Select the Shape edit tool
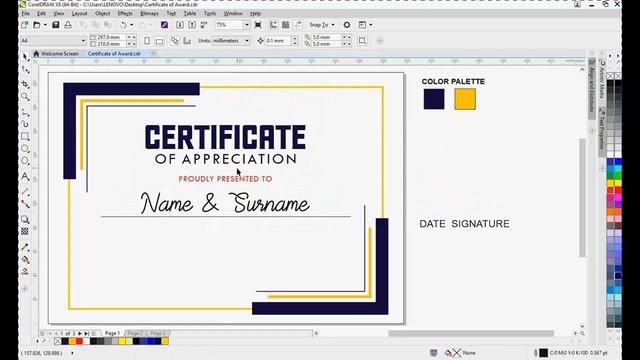This screenshot has height=360, width=640. (25, 70)
